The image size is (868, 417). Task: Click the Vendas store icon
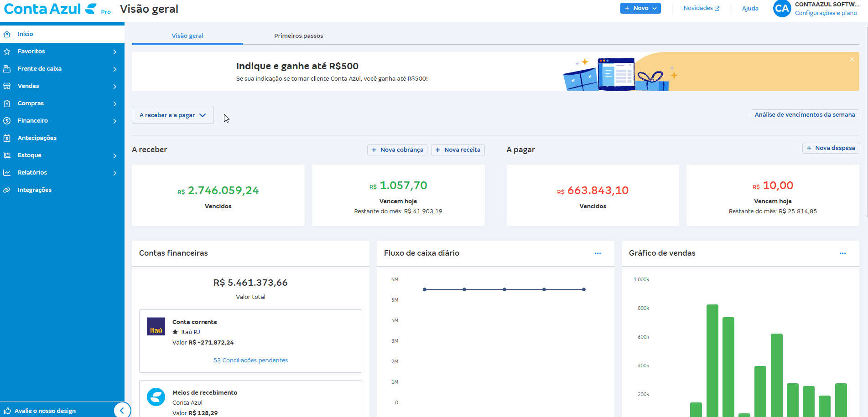click(7, 86)
